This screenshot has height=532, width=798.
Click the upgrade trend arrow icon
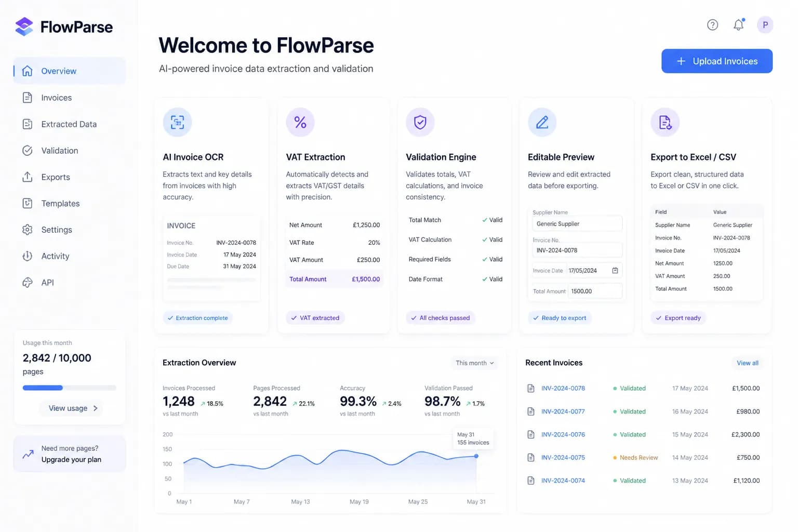click(28, 455)
